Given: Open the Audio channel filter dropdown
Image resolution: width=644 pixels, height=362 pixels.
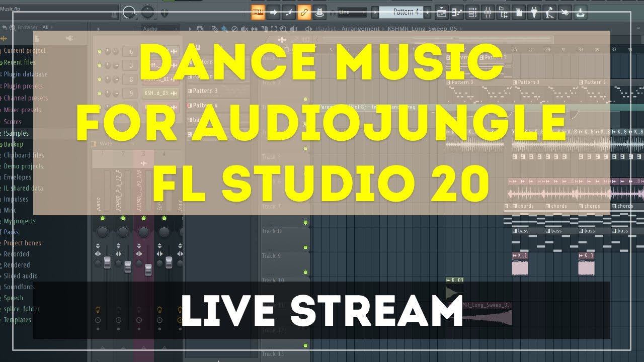Looking at the screenshot, I should [160, 29].
